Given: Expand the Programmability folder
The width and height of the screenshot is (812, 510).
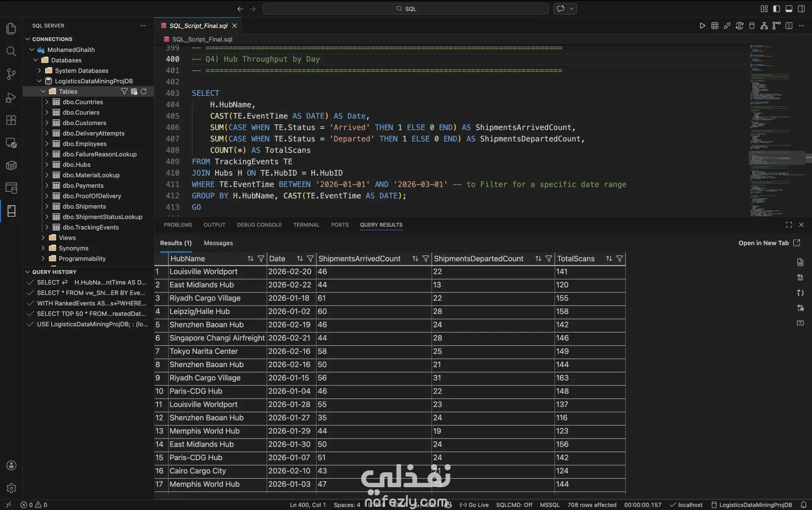Looking at the screenshot, I should [x=43, y=259].
